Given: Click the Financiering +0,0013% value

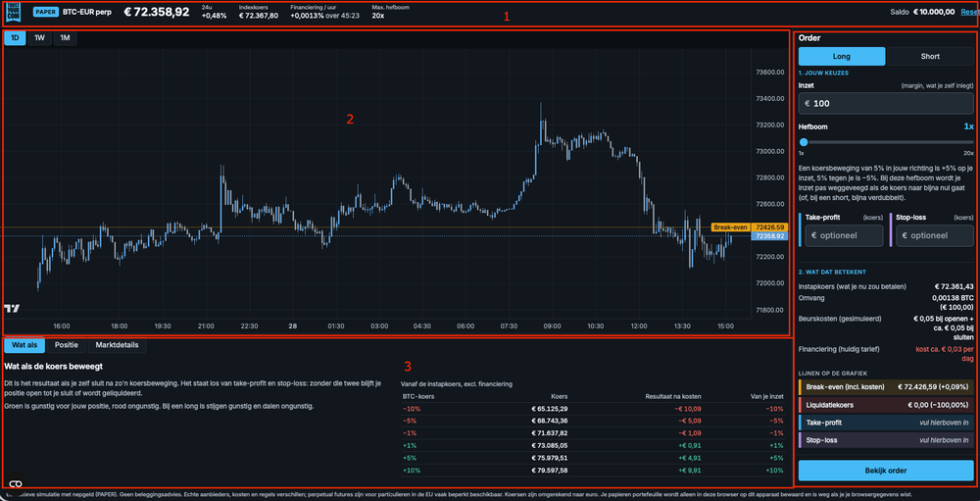Looking at the screenshot, I should point(307,16).
